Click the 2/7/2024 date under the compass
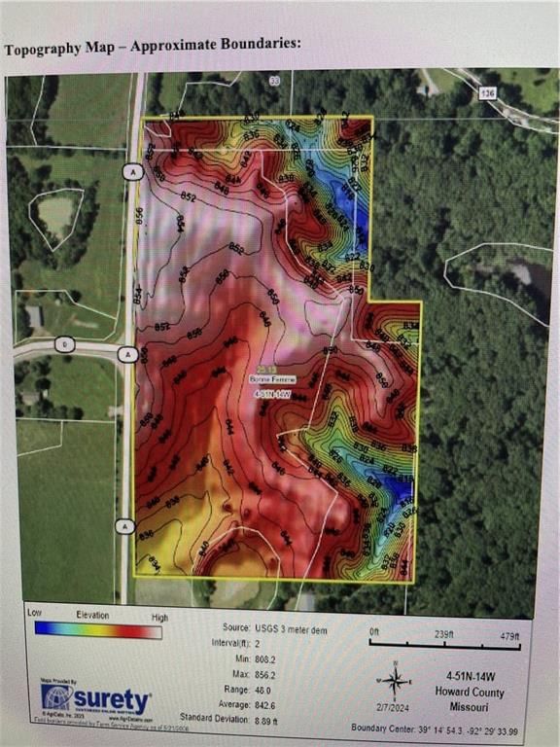The image size is (560, 747). point(393,708)
